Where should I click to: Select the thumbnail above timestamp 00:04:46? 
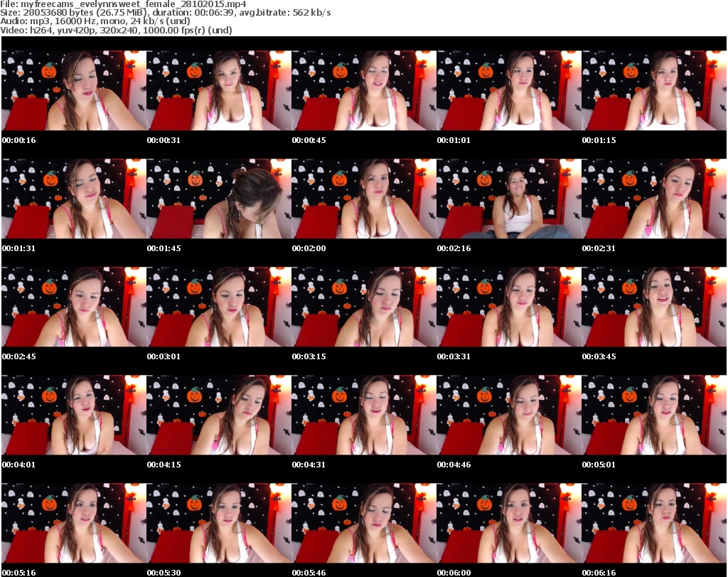509,415
